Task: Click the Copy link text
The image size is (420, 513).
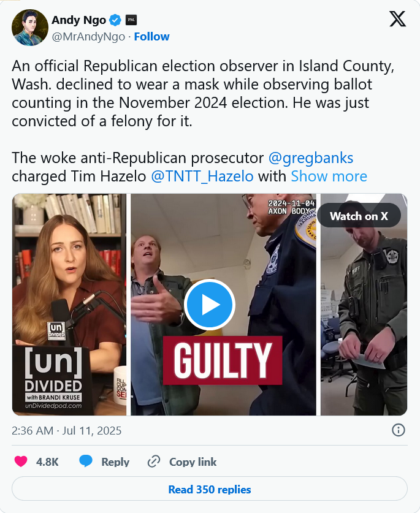Action: pyautogui.click(x=193, y=462)
